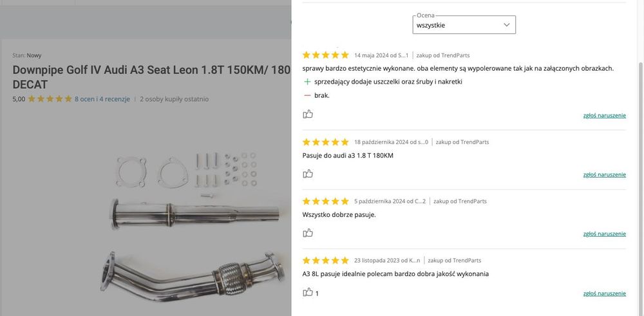Screen dimensions: 644x316
Task: Click the five-star rating beside 5,00
Action: click(x=50, y=99)
